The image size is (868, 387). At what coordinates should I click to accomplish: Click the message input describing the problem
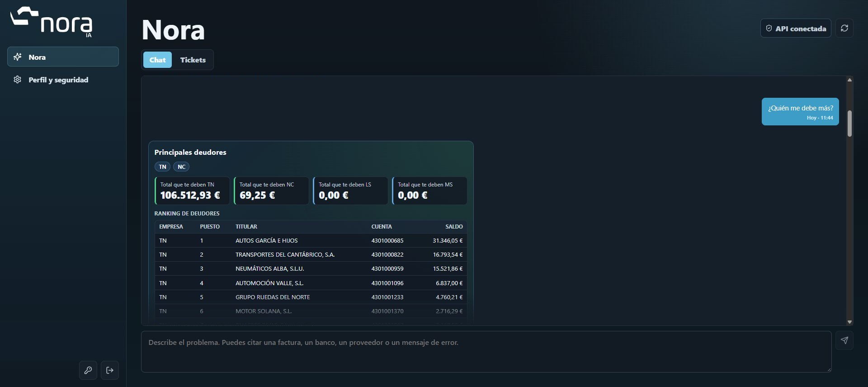coord(486,352)
